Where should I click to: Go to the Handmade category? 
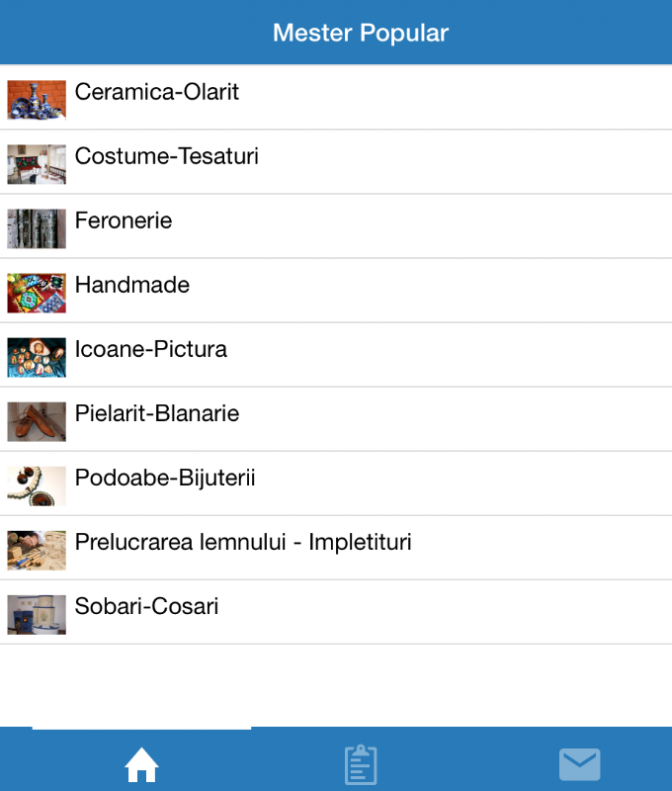(x=336, y=291)
